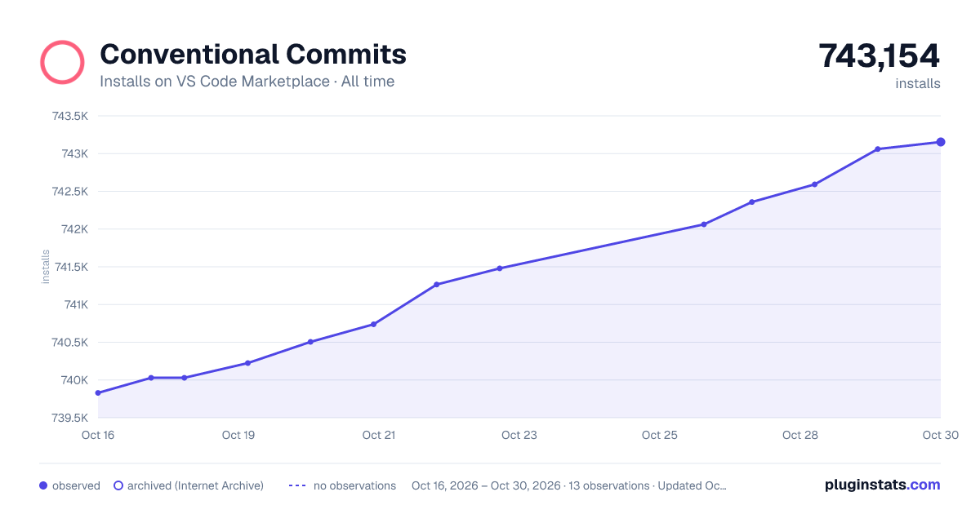
Task: Click the '740.5K' y-axis label
Action: click(70, 343)
